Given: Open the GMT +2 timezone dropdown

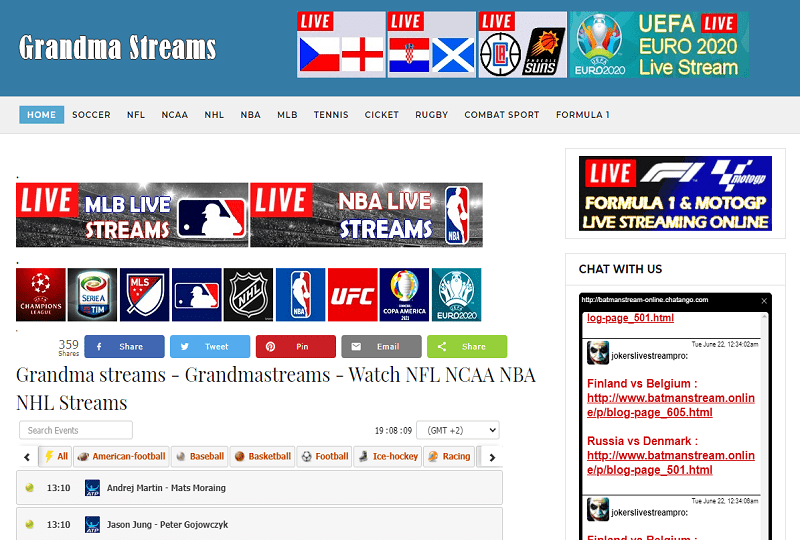Looking at the screenshot, I should 457,430.
